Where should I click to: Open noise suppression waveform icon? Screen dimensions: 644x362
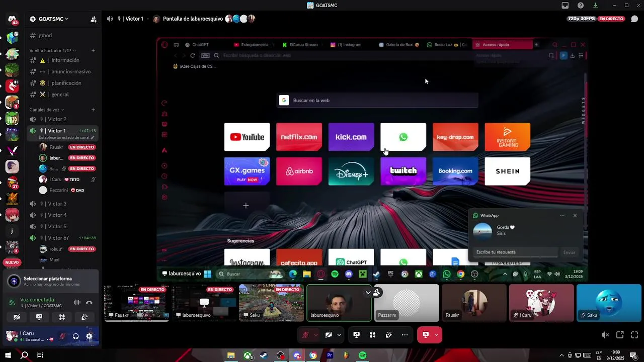pyautogui.click(x=77, y=302)
